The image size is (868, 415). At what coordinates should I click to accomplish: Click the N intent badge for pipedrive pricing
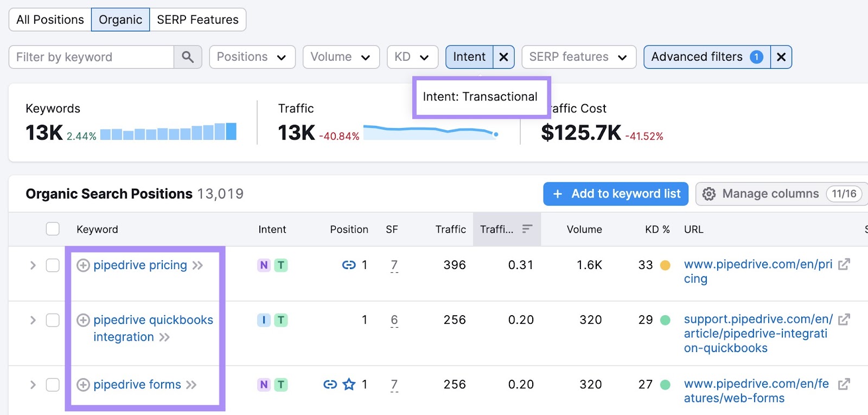(264, 265)
